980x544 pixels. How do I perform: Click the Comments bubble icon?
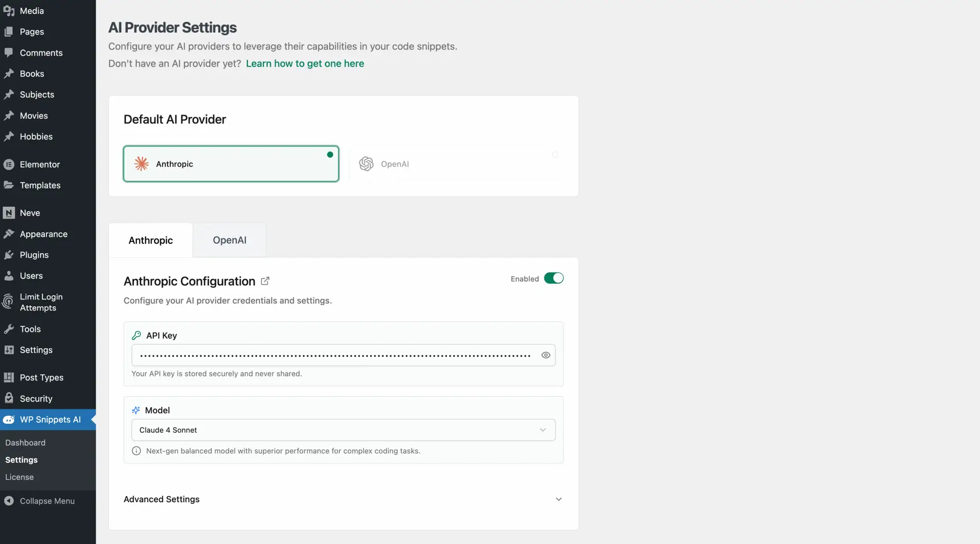(9, 53)
